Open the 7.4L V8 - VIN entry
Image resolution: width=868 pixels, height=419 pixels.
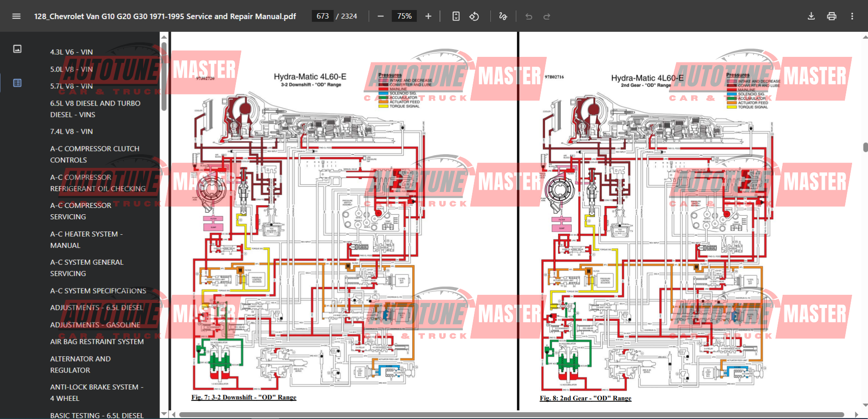(x=71, y=131)
